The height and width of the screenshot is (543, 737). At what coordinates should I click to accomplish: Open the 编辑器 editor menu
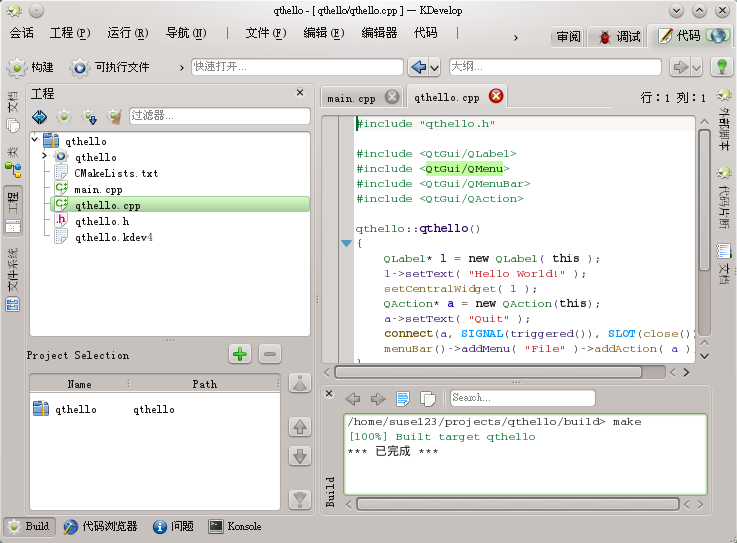point(379,33)
